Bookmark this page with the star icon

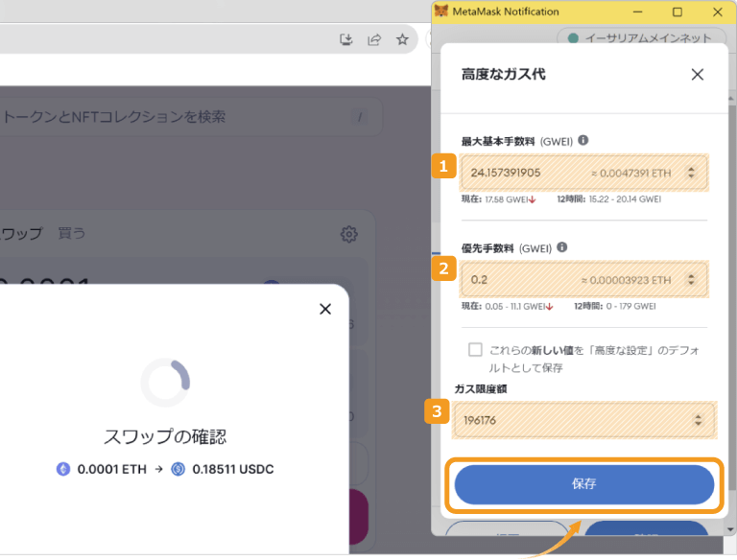coord(402,39)
